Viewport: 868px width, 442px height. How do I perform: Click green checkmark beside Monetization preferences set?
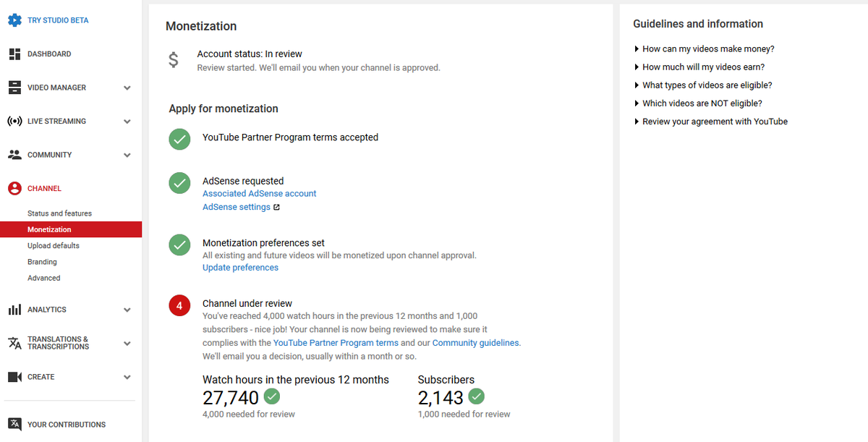[179, 245]
